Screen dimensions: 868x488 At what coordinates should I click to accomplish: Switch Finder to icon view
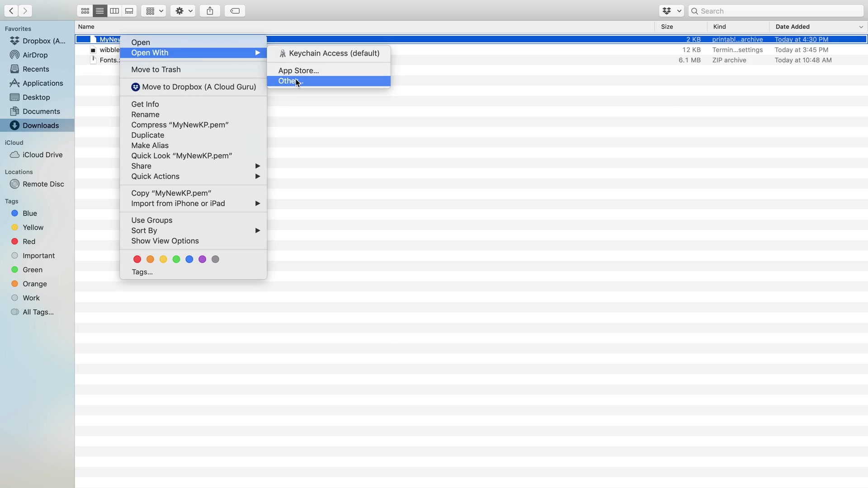(x=85, y=11)
